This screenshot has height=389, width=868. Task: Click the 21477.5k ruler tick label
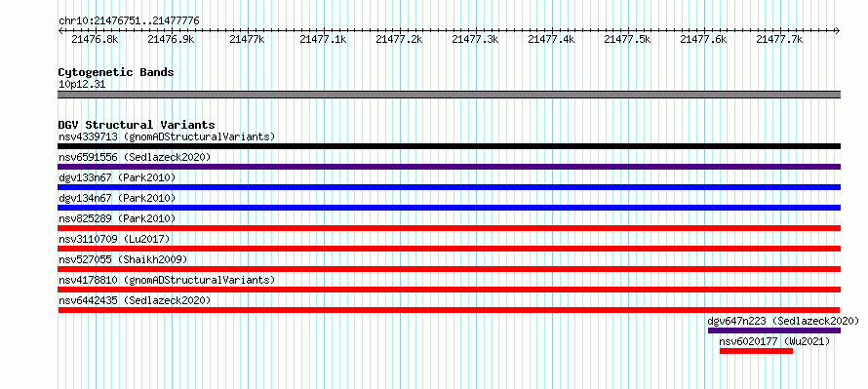627,39
